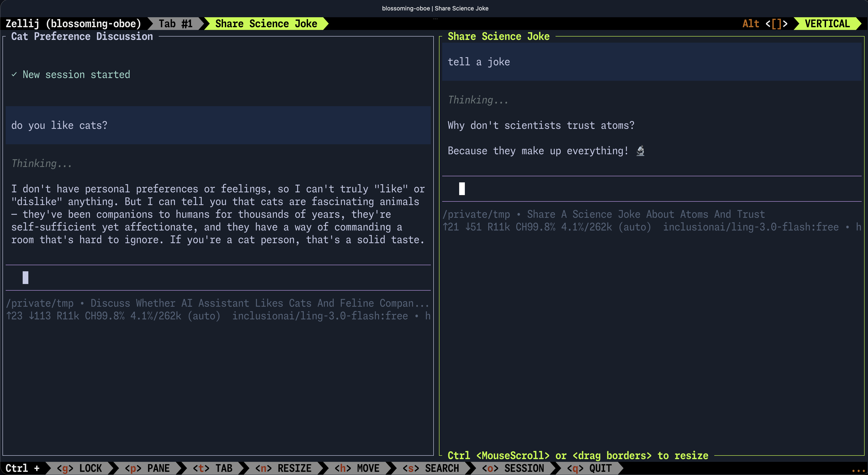Click 'Share A Science Joke About Atoms And Trust' title
The image size is (868, 475).
(x=646, y=214)
